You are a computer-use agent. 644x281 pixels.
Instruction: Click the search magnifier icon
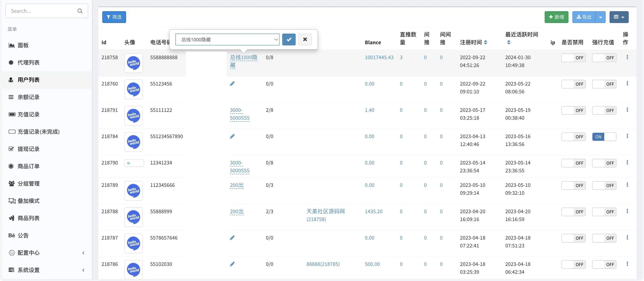pos(80,11)
